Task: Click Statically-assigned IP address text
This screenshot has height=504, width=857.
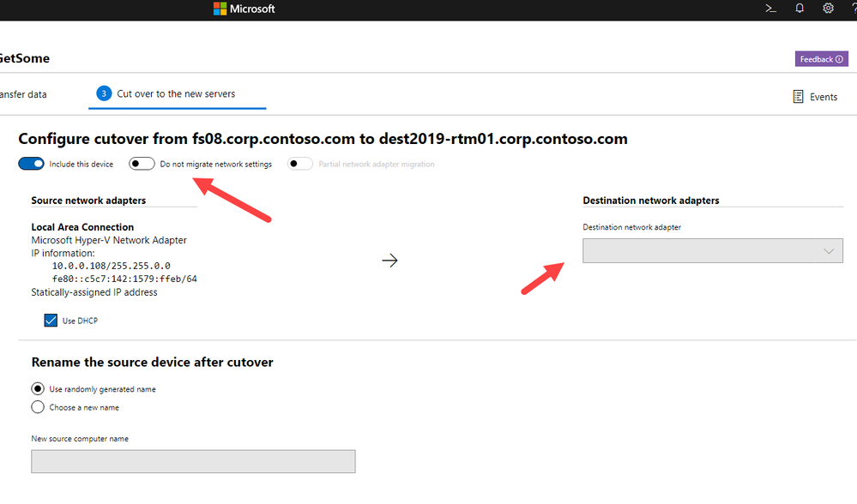Action: pos(94,292)
